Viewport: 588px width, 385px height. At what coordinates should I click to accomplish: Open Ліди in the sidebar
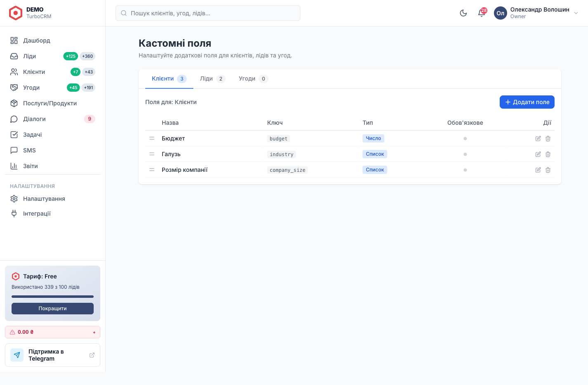[52, 56]
